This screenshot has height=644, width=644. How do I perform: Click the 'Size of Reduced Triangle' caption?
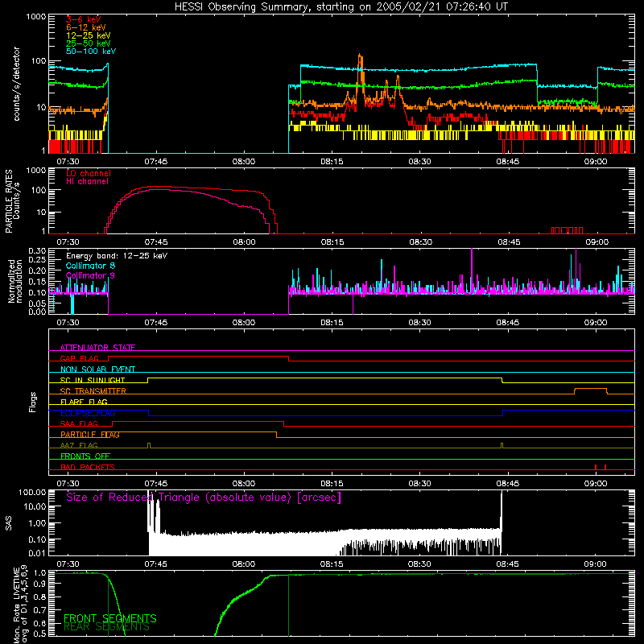[x=204, y=497]
